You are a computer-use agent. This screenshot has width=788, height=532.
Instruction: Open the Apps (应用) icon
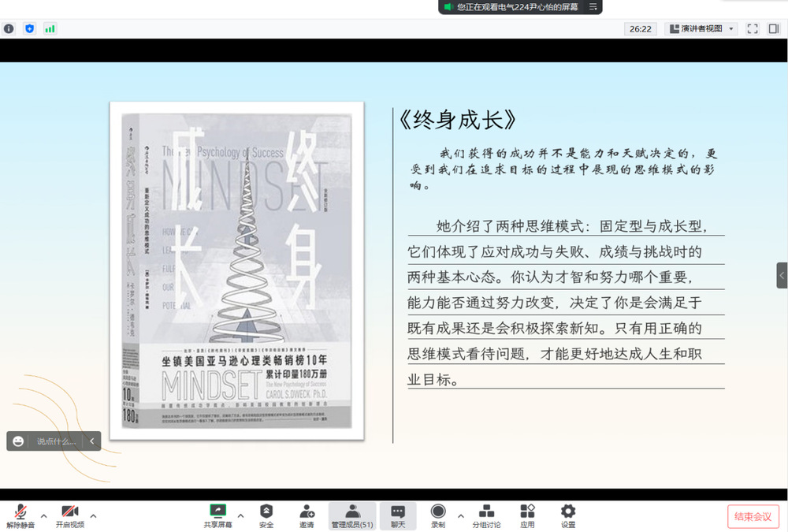pos(527,516)
